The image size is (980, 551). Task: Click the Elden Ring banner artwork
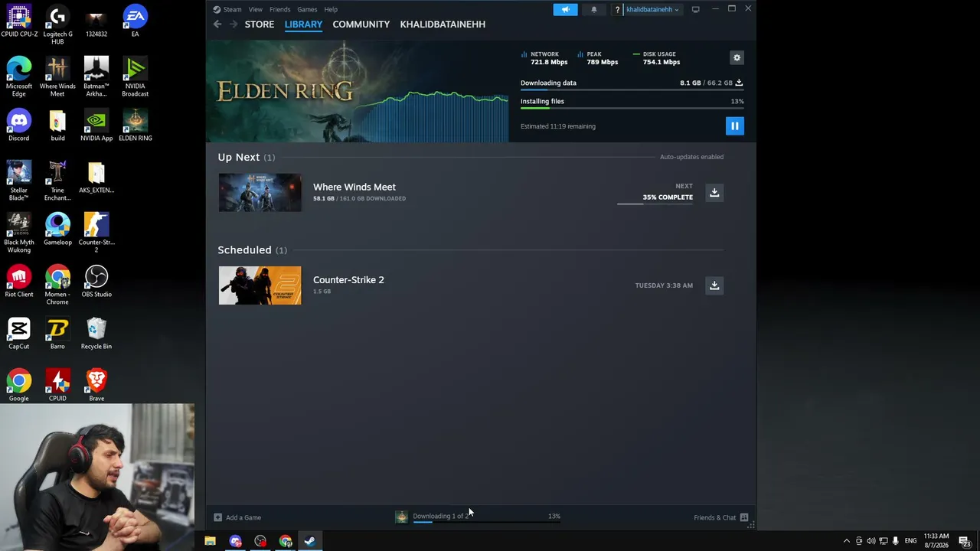357,91
